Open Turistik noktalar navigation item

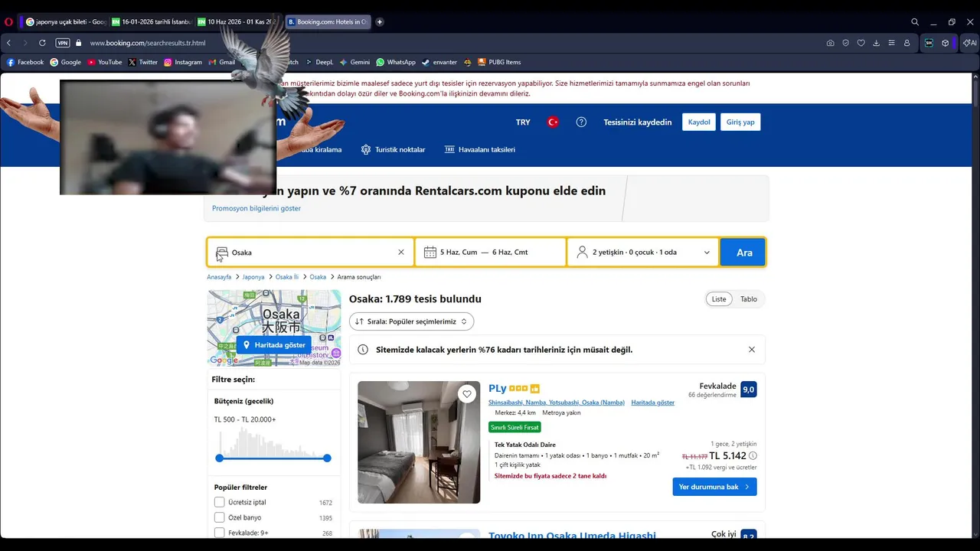[393, 149]
